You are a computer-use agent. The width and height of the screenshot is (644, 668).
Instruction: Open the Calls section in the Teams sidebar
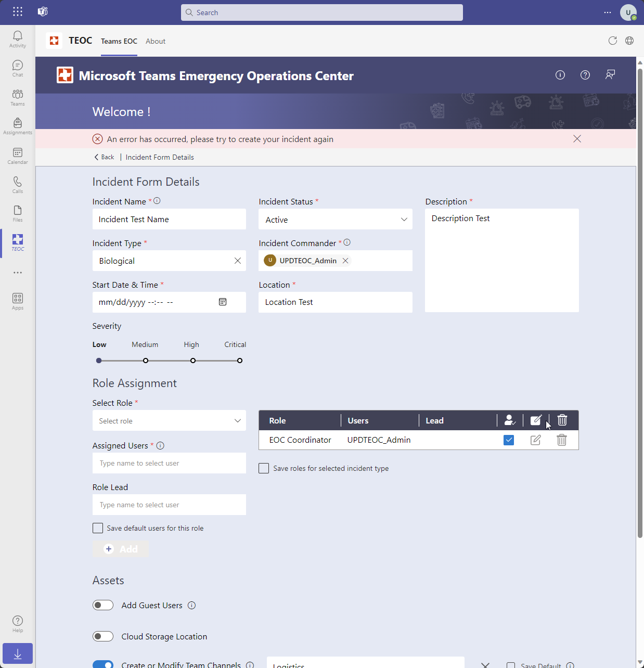pos(17,184)
